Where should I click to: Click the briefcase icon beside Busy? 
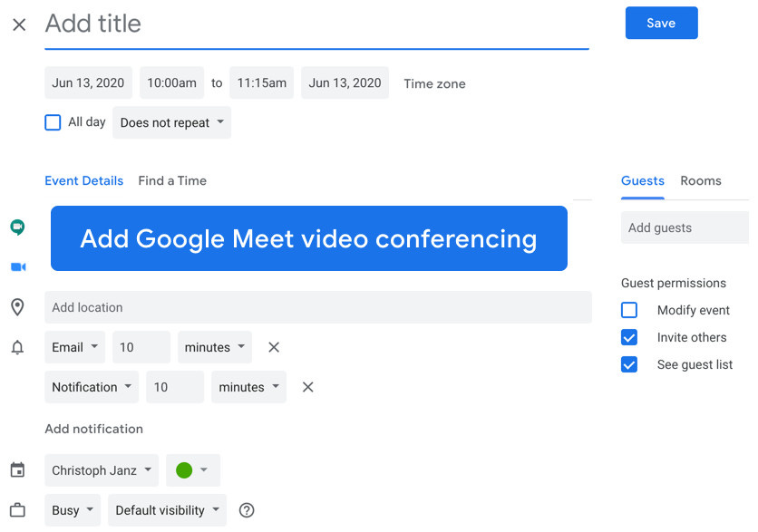[17, 509]
